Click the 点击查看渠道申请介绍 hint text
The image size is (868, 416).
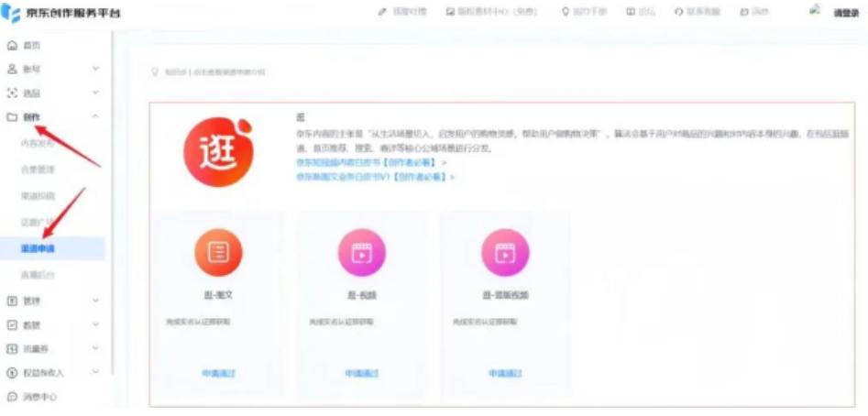coord(228,72)
